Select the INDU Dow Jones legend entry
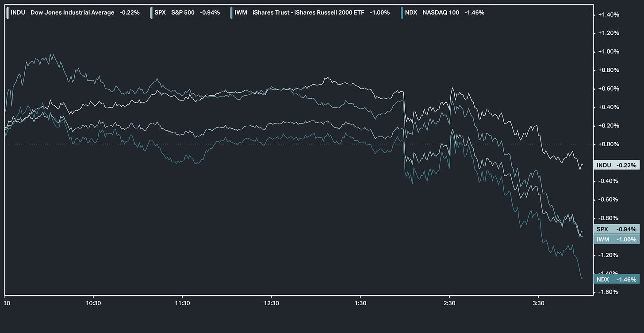The image size is (644, 333). coord(75,12)
